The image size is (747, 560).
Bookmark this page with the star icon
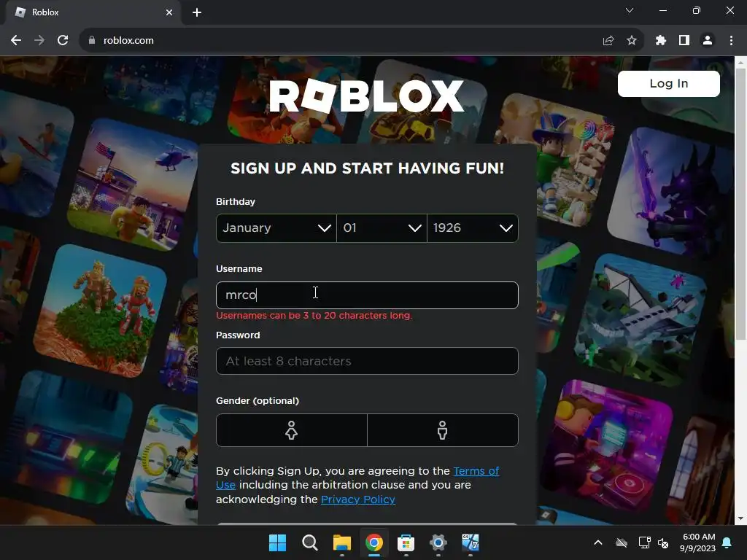pos(632,41)
